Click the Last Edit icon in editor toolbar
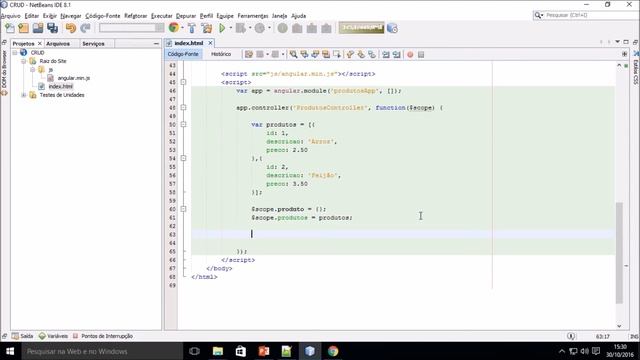 249,54
